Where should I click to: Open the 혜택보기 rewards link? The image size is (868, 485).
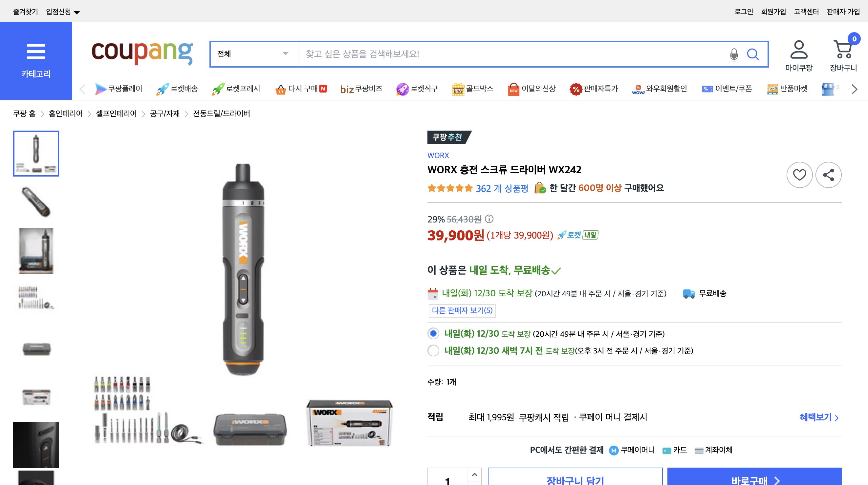(x=816, y=418)
